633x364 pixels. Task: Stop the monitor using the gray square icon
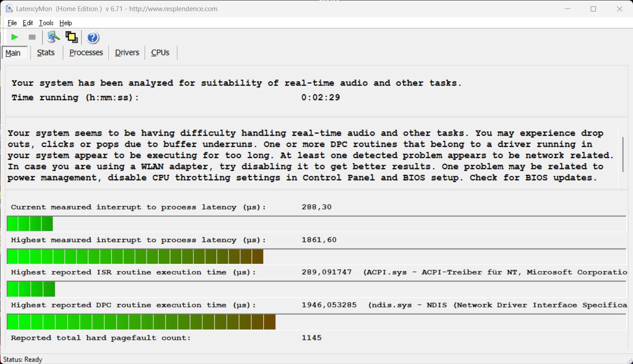[x=32, y=37]
